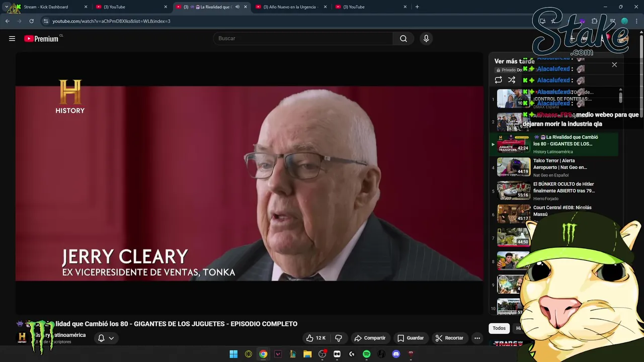Viewport: 644px width, 362px height.
Task: Click Hierro Forjado channel text
Action: 546,199
